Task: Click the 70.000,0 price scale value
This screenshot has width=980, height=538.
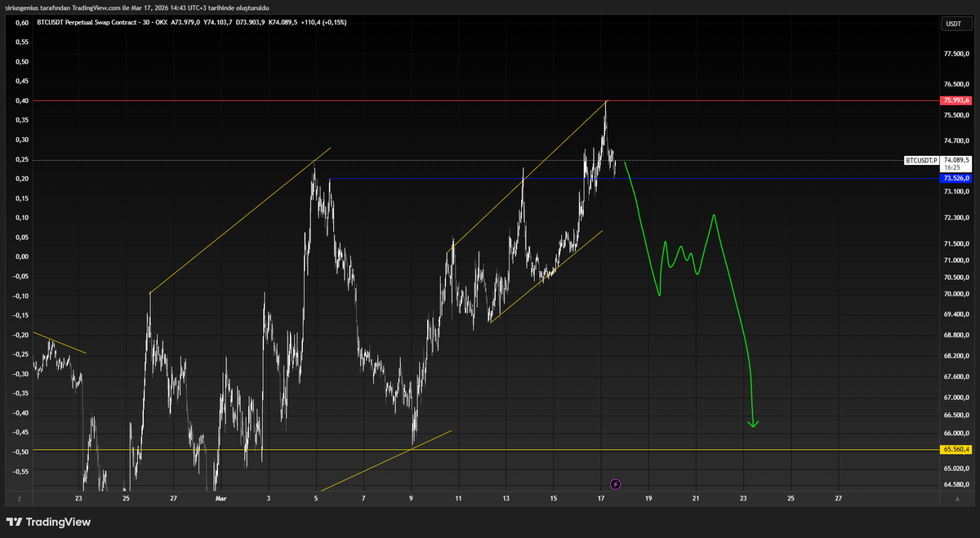Action: pos(955,294)
